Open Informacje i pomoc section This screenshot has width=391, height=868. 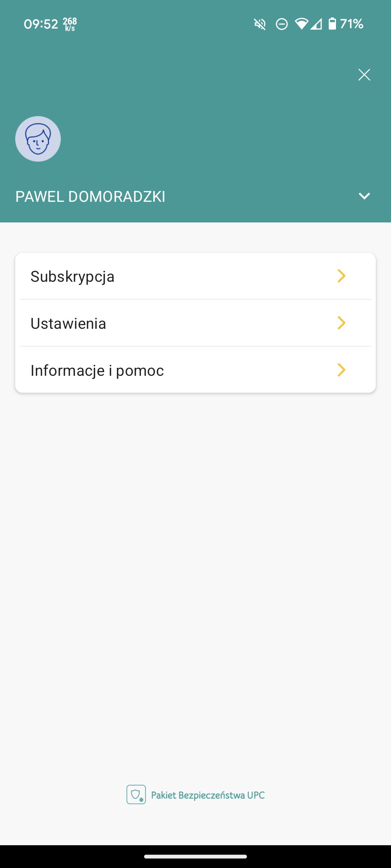click(x=97, y=371)
